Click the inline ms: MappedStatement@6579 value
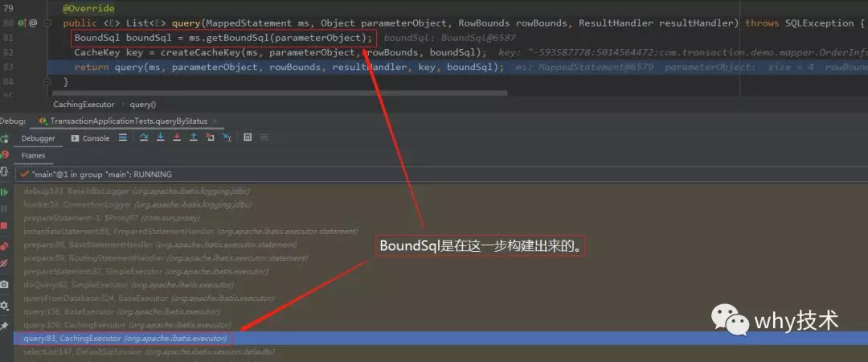The height and width of the screenshot is (362, 868). pos(584,67)
